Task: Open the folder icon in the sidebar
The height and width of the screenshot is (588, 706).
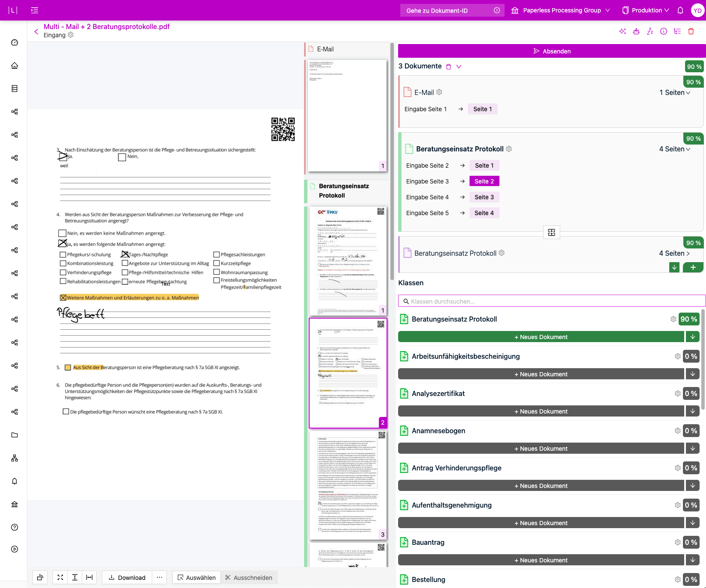Action: (15, 435)
